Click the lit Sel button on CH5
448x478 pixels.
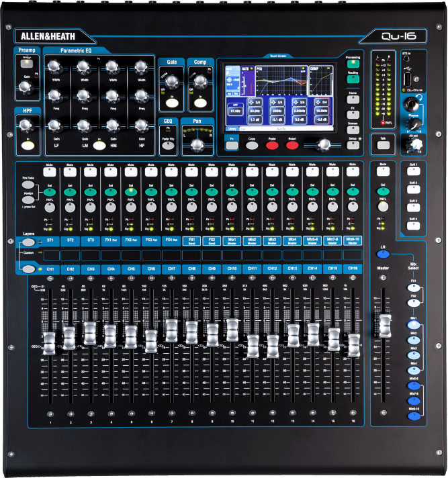[131, 192]
